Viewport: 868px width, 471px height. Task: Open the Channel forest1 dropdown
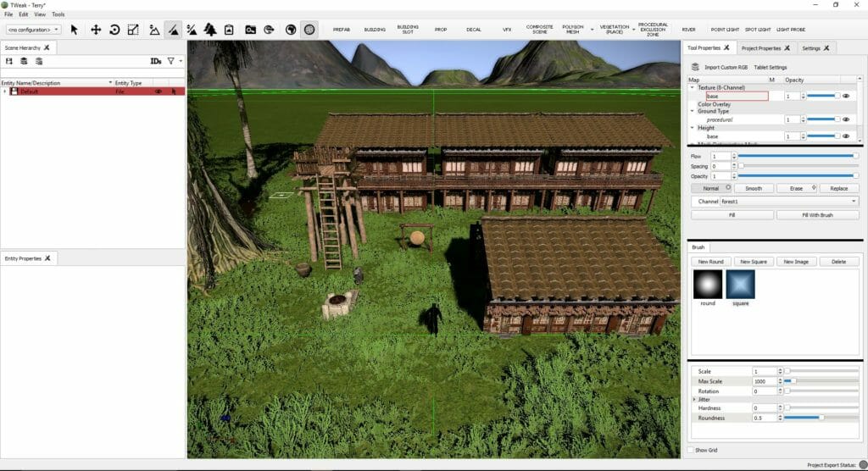pos(788,202)
